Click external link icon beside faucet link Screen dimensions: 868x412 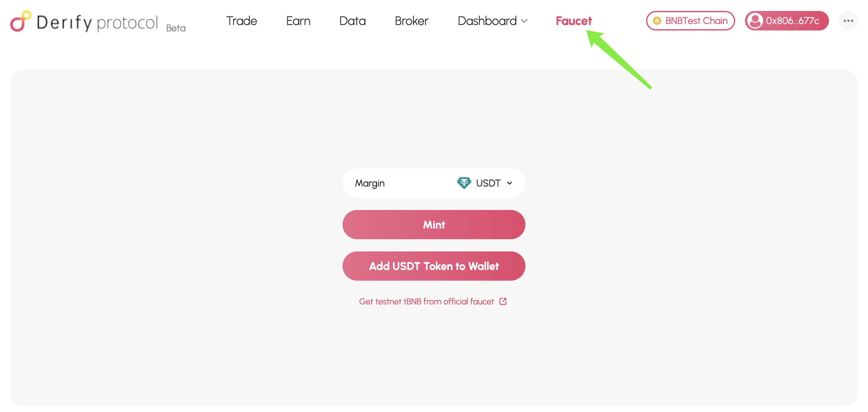(x=503, y=301)
